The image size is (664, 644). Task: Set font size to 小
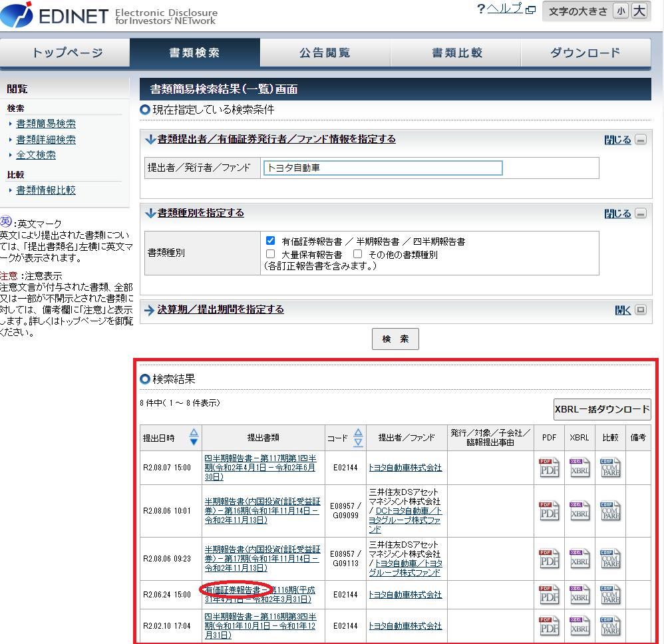tap(621, 11)
